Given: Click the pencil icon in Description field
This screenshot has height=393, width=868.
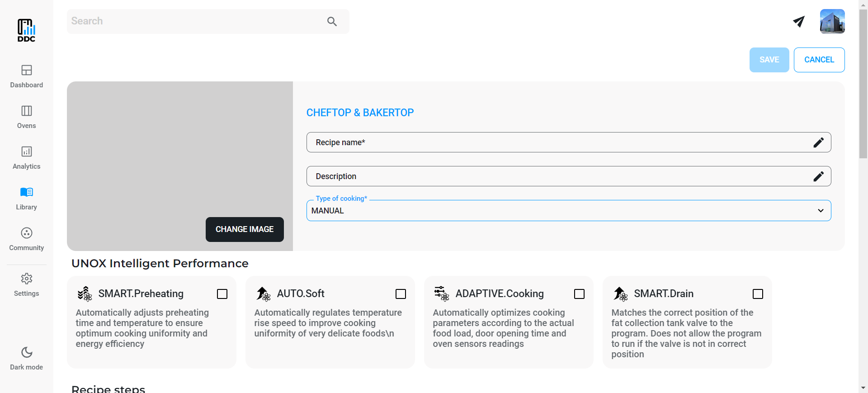Looking at the screenshot, I should [x=818, y=176].
